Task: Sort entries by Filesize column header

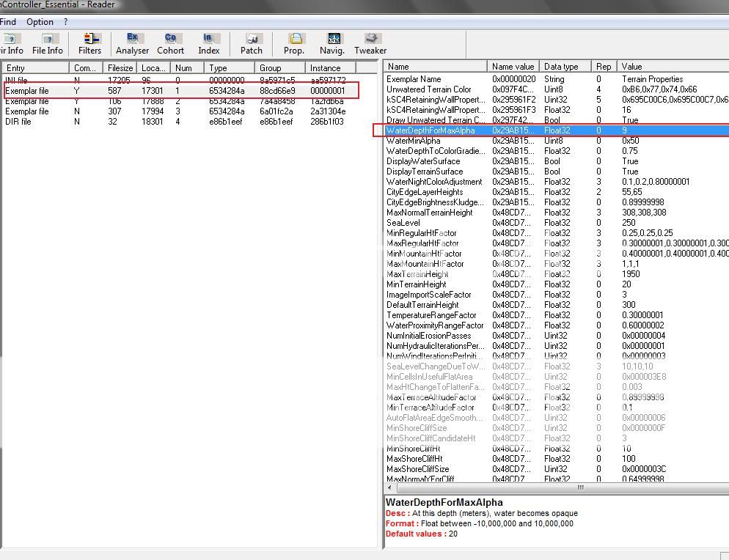Action: 120,68
